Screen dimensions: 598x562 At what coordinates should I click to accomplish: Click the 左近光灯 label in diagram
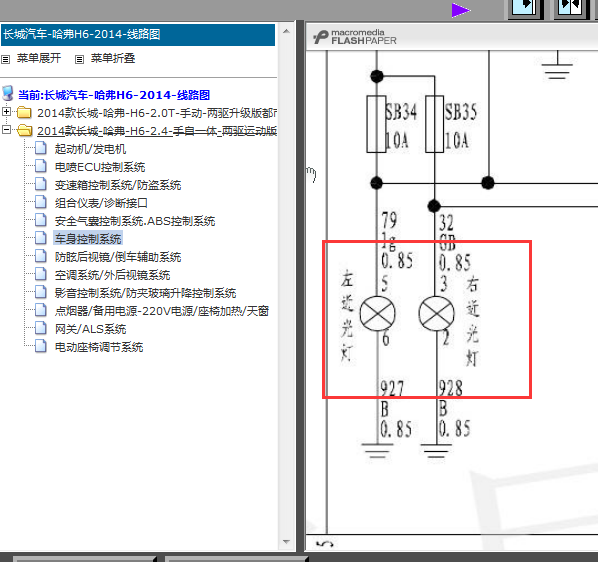pos(347,315)
